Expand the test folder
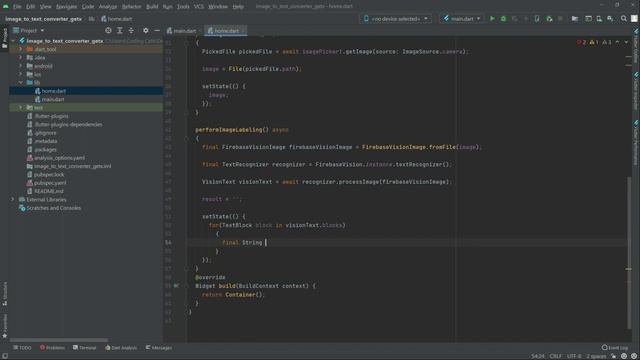640x360 pixels. pos(20,108)
